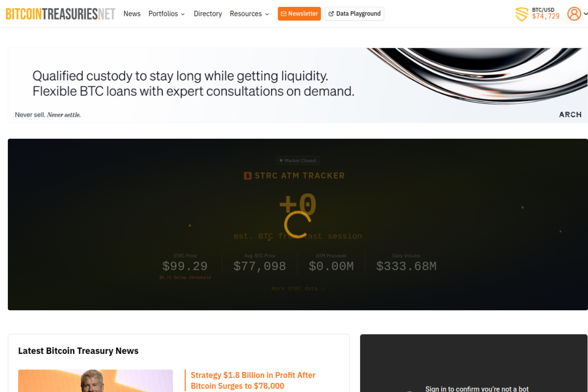Click the gold stacked-bars BTC/USD icon
Screen dimensions: 588x392
click(521, 14)
